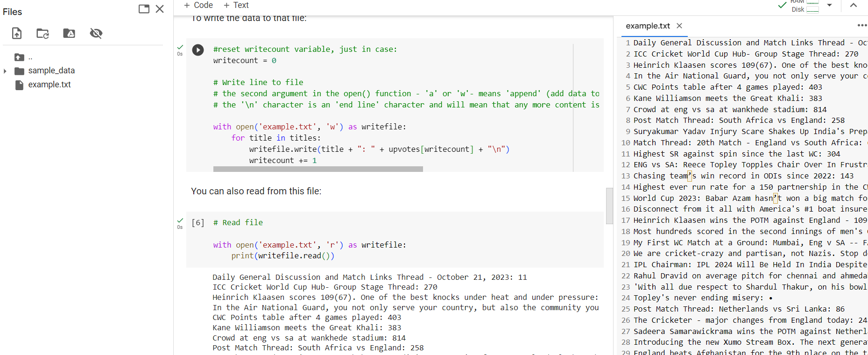
Task: Run the write-to-file code cell
Action: [198, 50]
